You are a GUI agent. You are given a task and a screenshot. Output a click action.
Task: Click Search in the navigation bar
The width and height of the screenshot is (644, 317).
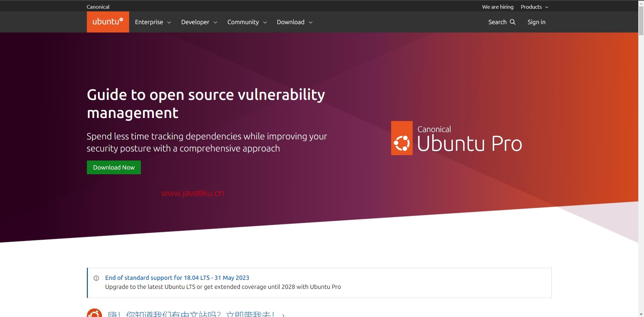tap(502, 22)
